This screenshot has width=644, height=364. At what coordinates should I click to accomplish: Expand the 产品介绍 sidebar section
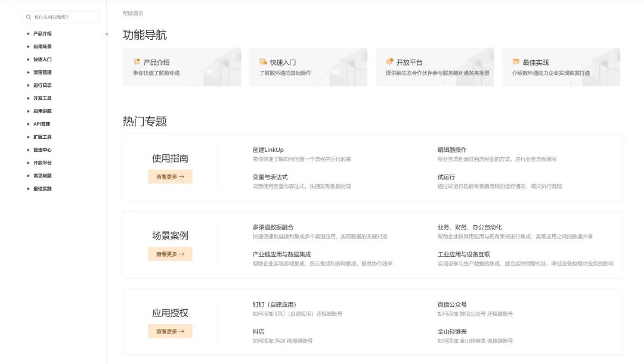(x=28, y=34)
